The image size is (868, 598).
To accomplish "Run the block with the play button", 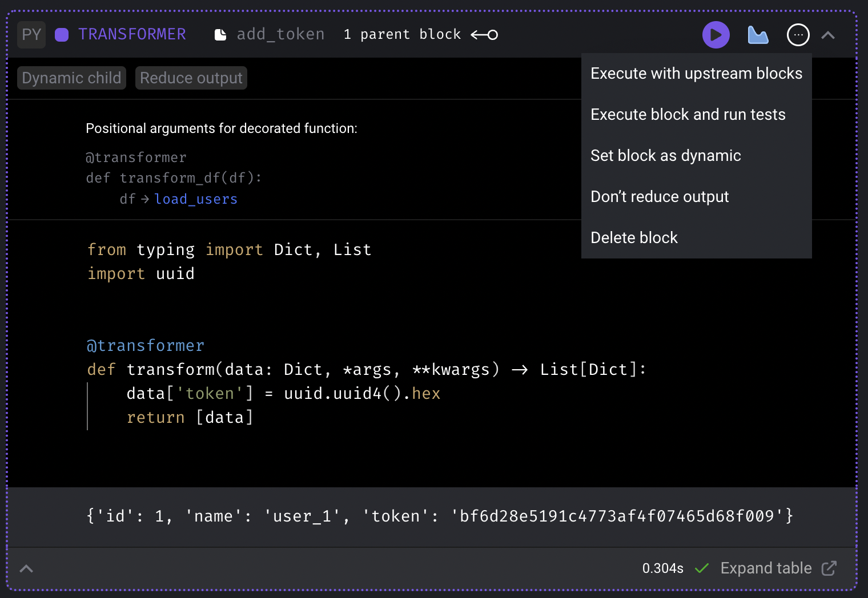I will (716, 35).
